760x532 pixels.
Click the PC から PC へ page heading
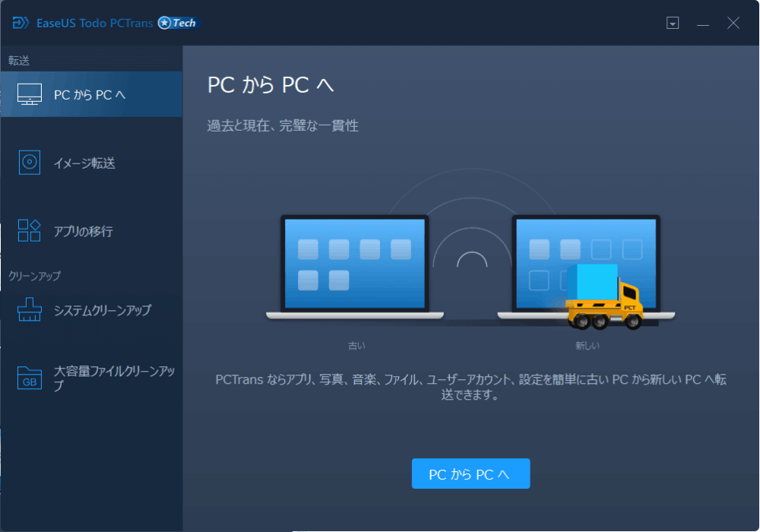coord(271,85)
